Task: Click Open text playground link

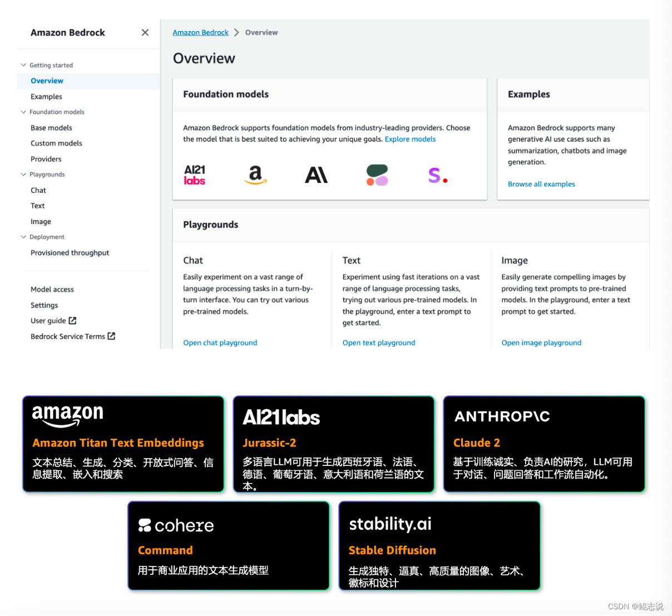Action: click(x=379, y=342)
